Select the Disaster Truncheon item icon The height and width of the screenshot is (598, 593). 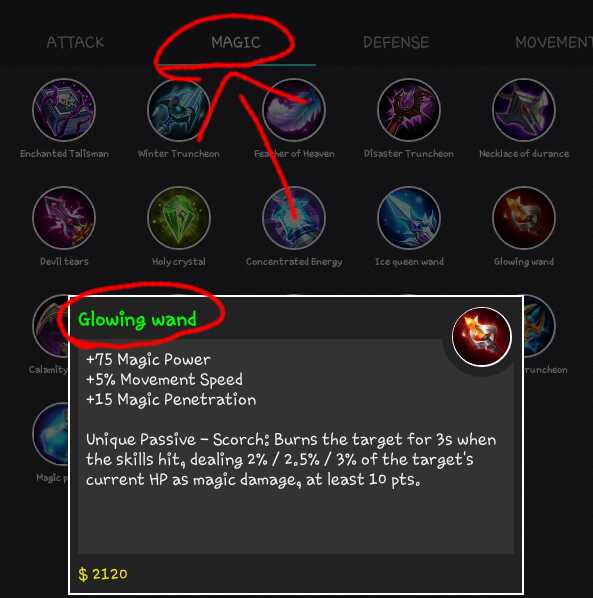409,110
